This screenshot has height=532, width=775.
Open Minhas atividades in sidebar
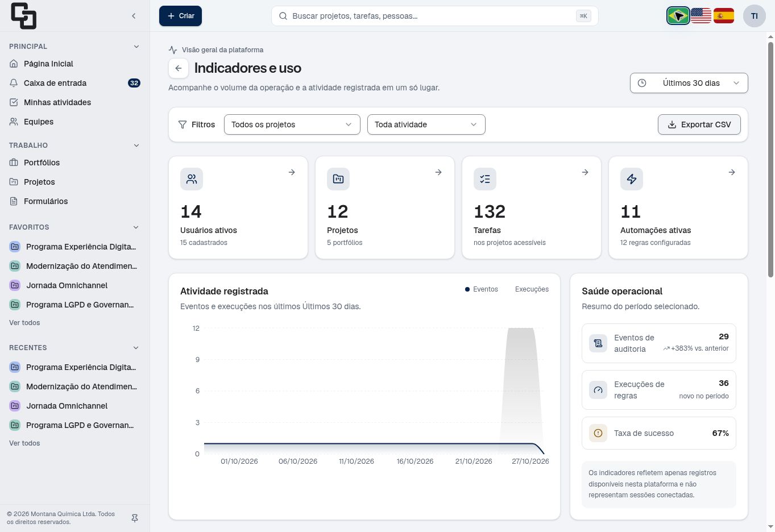[74, 102]
